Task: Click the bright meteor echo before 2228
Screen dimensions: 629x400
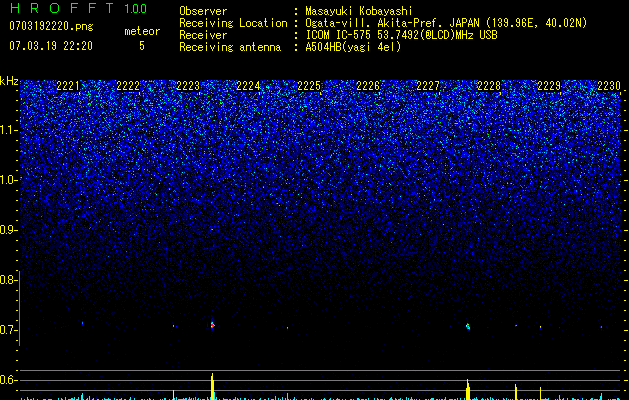Action: click(468, 326)
